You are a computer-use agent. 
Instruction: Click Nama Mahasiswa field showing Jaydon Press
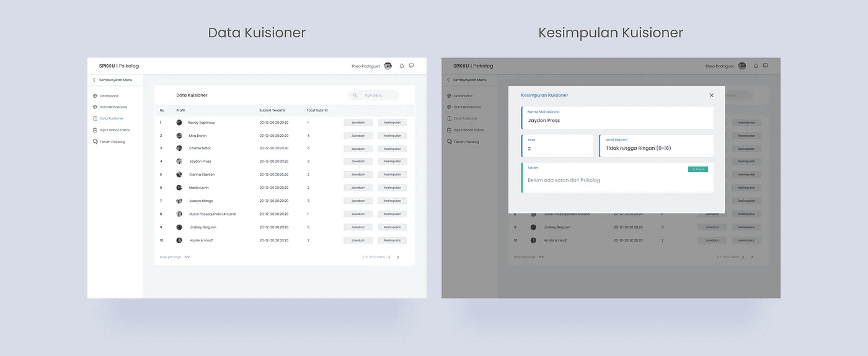point(618,118)
